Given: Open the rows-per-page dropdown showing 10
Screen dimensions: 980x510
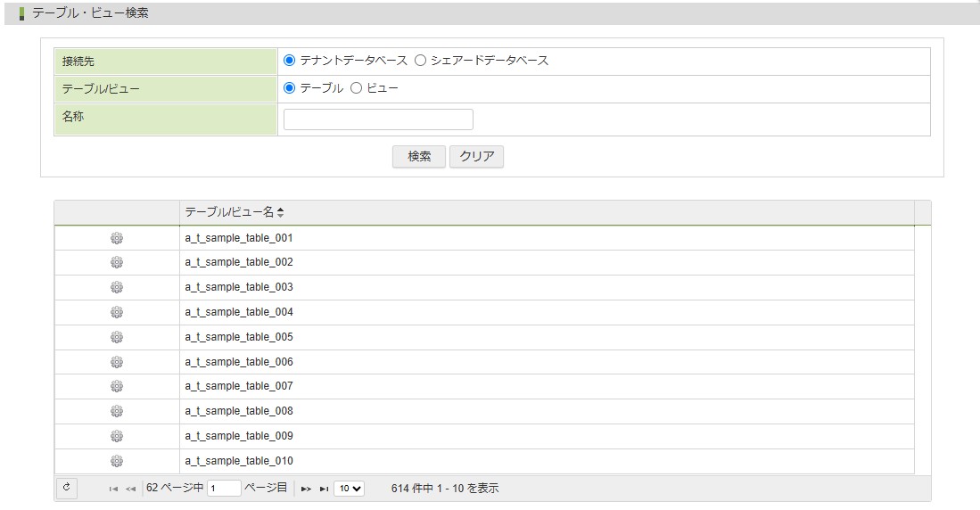Looking at the screenshot, I should 349,488.
